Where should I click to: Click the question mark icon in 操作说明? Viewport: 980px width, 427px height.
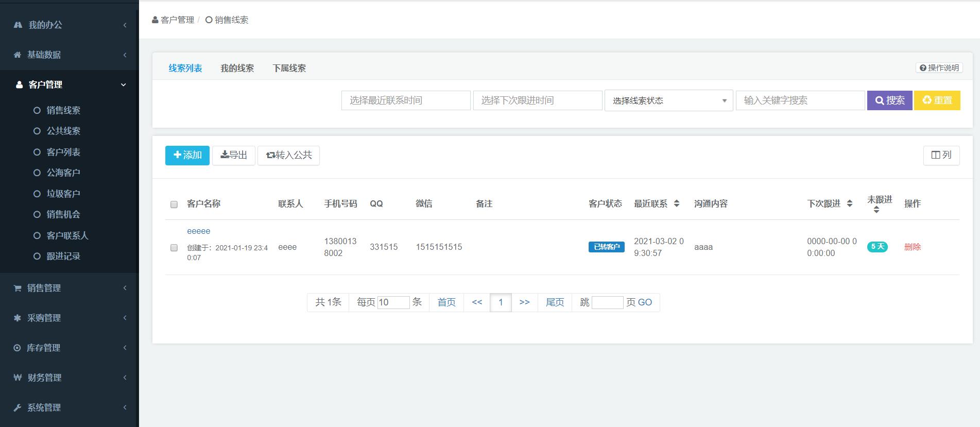[x=923, y=68]
